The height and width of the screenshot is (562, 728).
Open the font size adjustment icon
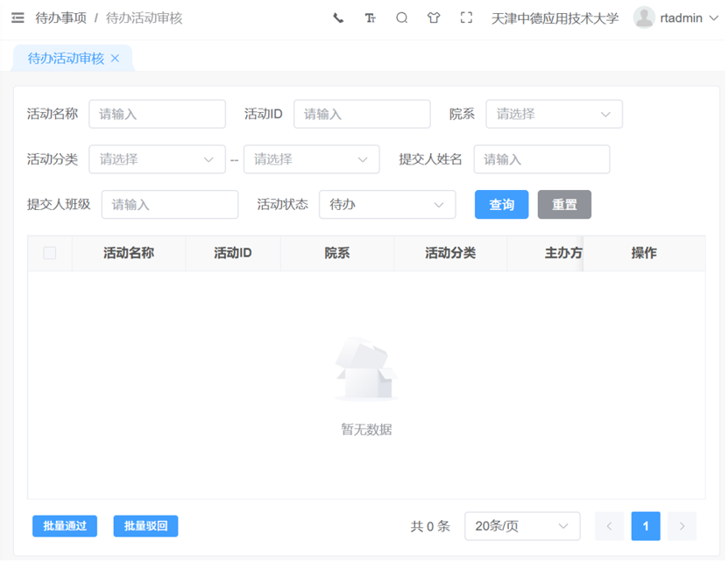click(371, 18)
